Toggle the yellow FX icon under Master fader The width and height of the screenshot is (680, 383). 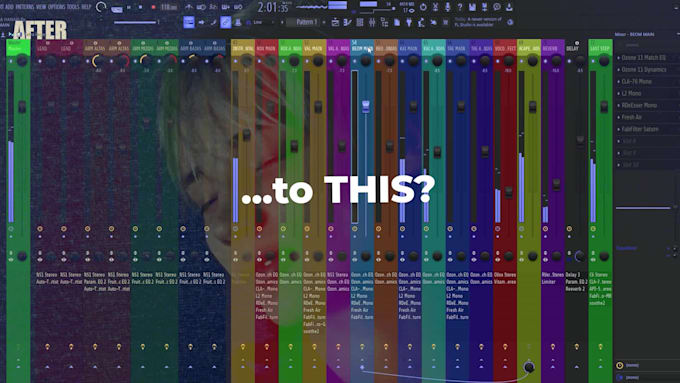point(11,229)
